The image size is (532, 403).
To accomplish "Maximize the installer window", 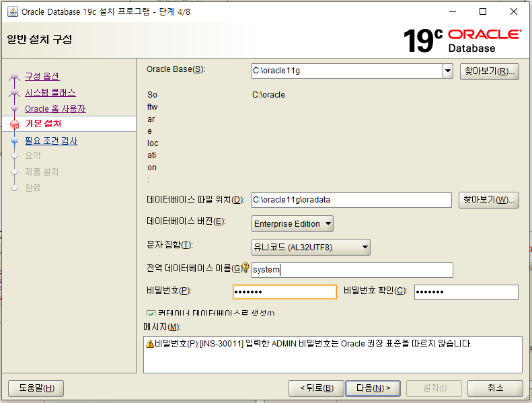I will [483, 11].
